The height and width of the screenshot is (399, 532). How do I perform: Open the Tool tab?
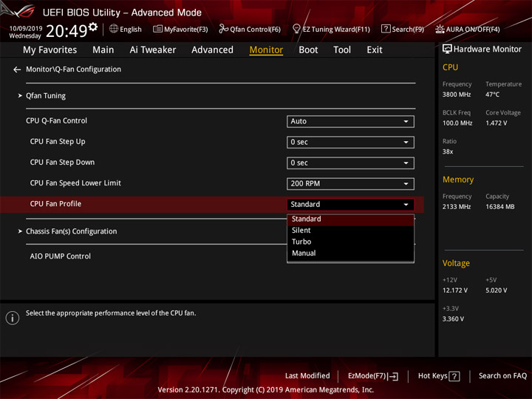pos(342,50)
